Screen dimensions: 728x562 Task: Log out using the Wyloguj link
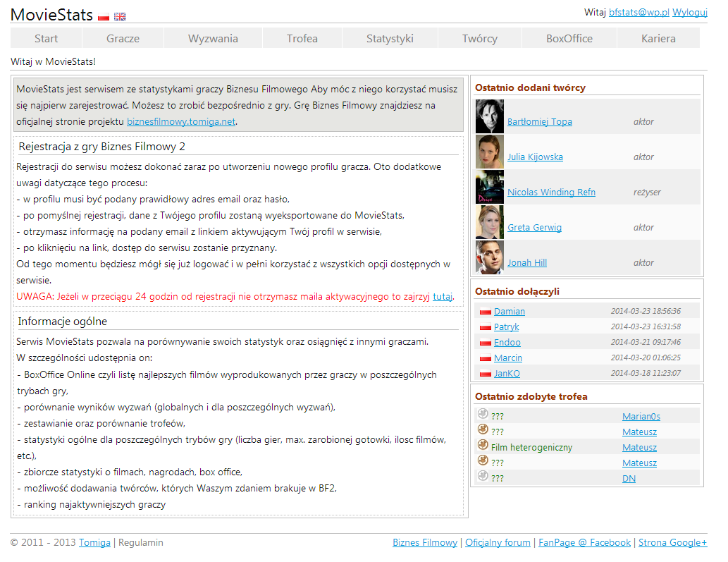coord(690,13)
